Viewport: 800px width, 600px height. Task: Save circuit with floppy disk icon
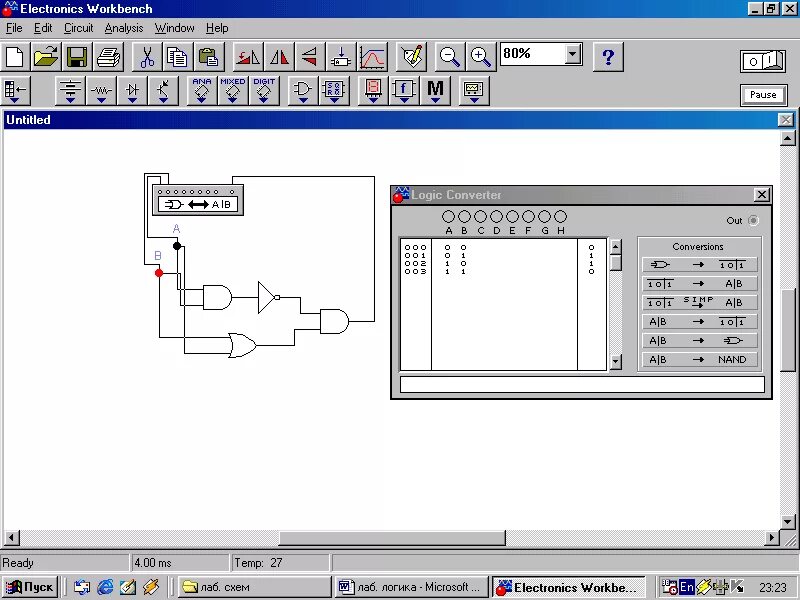77,56
